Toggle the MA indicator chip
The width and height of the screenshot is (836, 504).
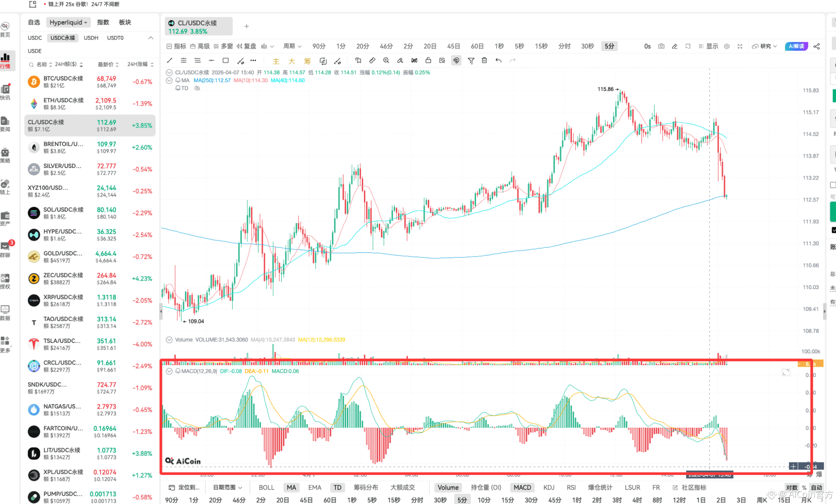[x=291, y=488]
